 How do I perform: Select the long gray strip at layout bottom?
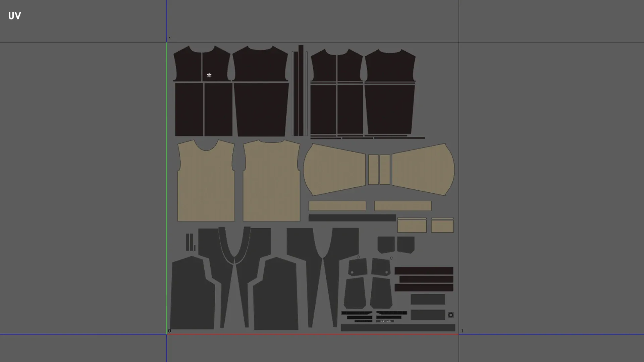(398, 327)
